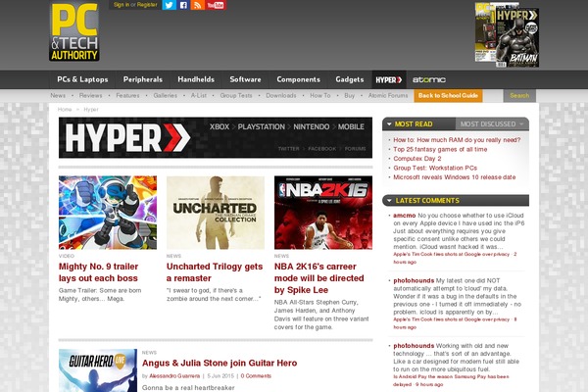Open 'How to: How much RAM do you really need?'
Viewport: 588px width, 392px height.
[x=457, y=140]
